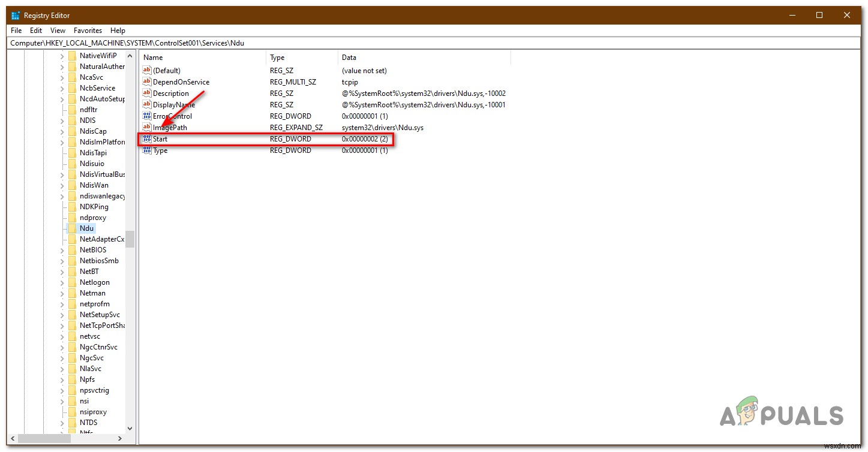This screenshot has height=452, width=868.
Task: Click the Description string value icon
Action: tap(147, 93)
